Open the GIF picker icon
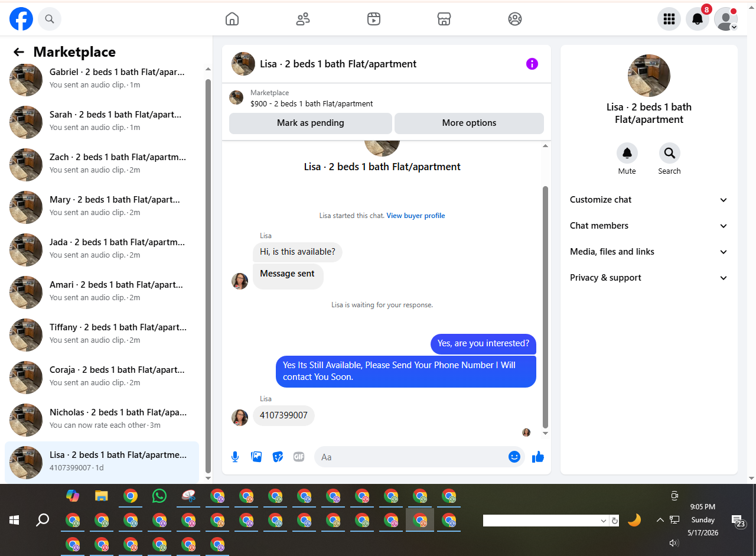 [299, 457]
